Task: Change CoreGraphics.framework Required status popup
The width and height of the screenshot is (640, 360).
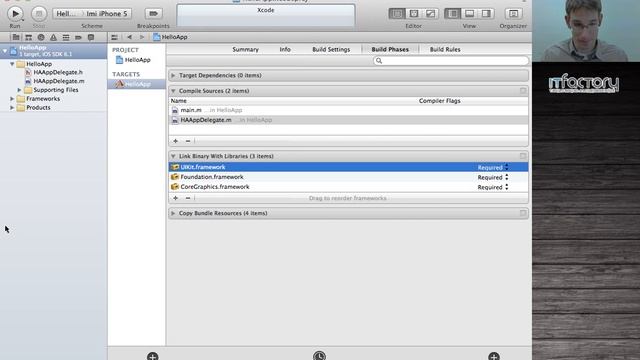Action: click(x=493, y=187)
